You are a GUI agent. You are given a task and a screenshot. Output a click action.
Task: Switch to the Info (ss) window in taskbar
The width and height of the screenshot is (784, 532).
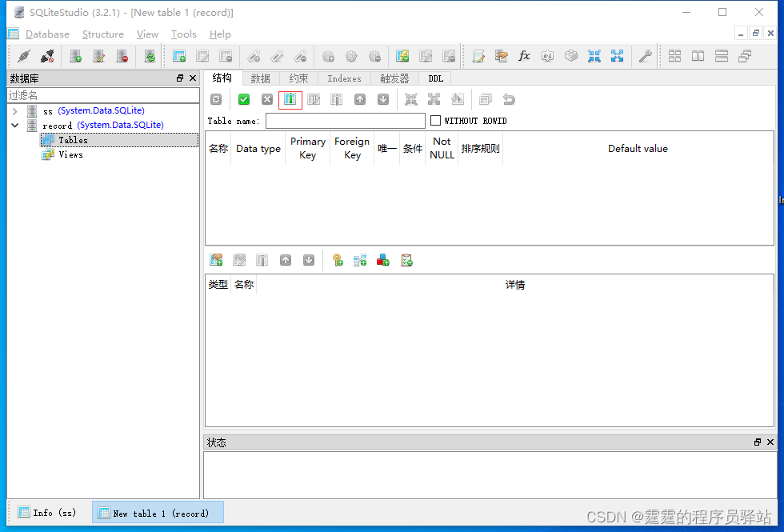(x=47, y=513)
